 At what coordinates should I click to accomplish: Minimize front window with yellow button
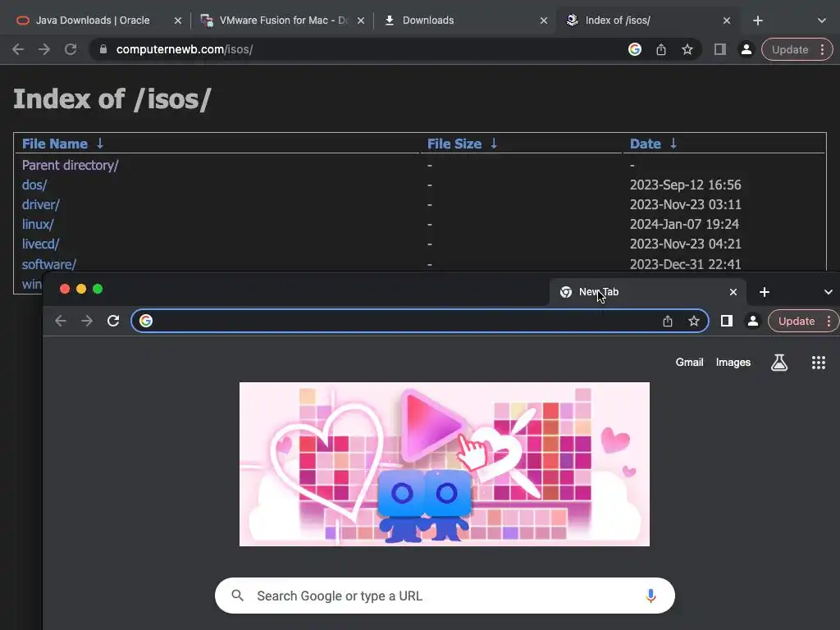[81, 290]
